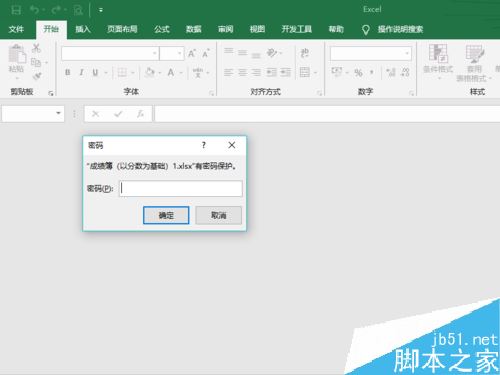
Task: Open the 数据 tab
Action: pos(194,29)
